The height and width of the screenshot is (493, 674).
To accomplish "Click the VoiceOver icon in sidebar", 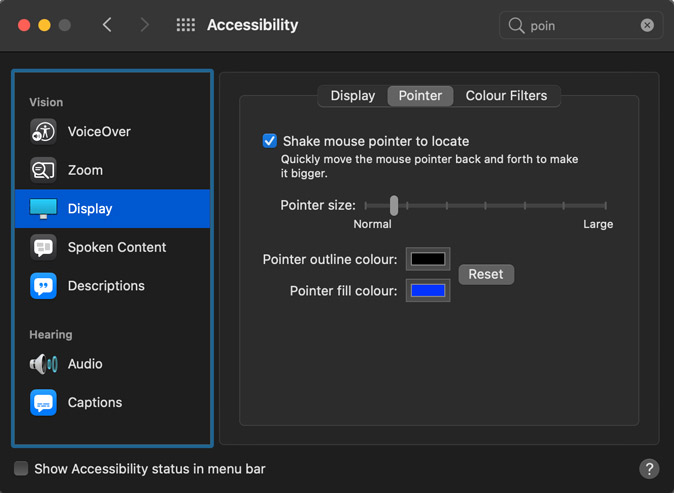I will pyautogui.click(x=43, y=132).
